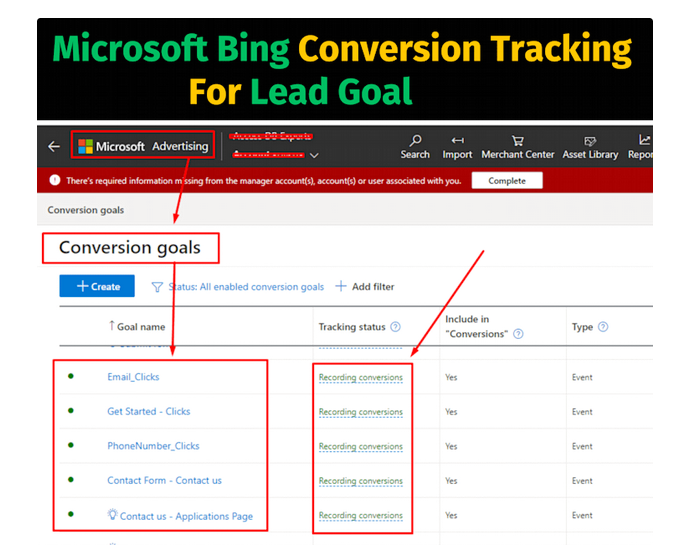Open Search in top toolbar
The height and width of the screenshot is (555, 689).
pos(415,147)
